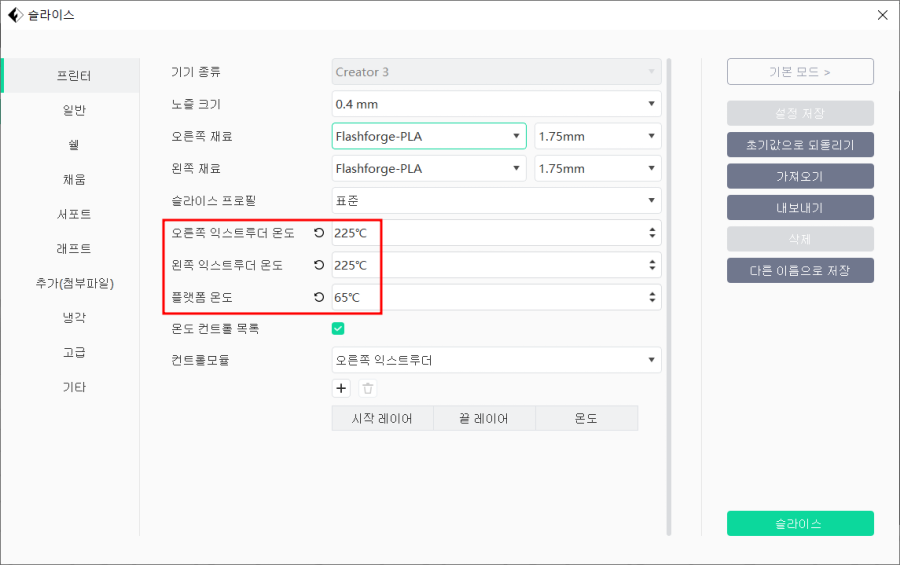Reset 플랫폼 온도 to default value
This screenshot has height=565, width=900.
coord(319,297)
